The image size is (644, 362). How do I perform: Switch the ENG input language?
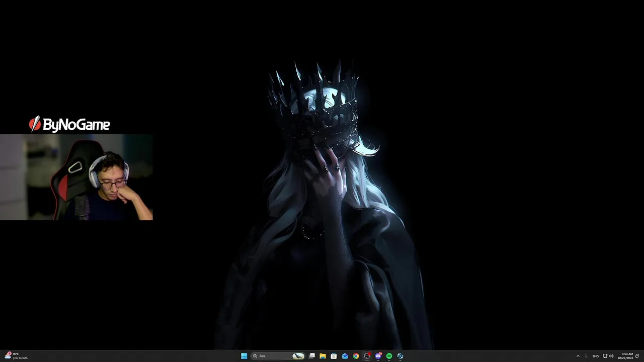coord(596,356)
